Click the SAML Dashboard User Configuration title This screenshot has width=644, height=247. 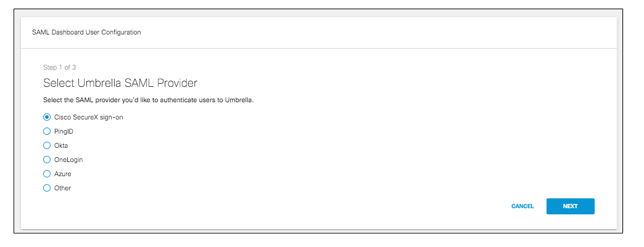pyautogui.click(x=86, y=32)
